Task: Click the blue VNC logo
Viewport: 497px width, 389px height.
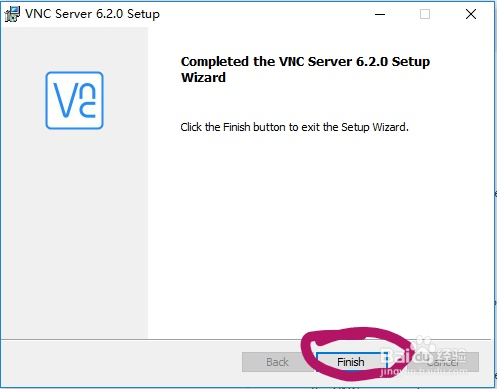Action: coord(75,100)
